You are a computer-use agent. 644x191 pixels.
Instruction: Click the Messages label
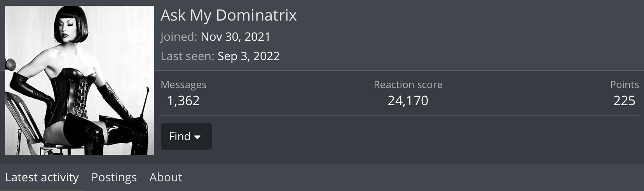pyautogui.click(x=183, y=85)
